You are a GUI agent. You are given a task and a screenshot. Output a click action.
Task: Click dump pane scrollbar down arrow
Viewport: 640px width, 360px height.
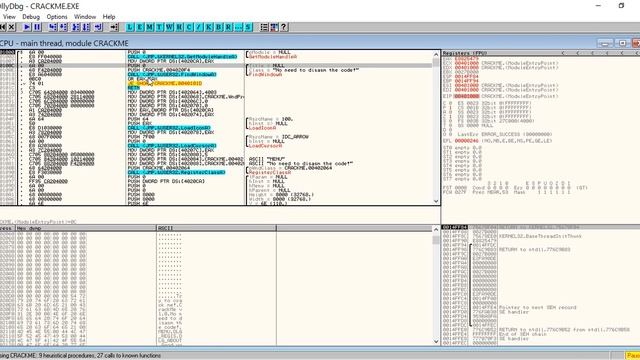pos(436,342)
